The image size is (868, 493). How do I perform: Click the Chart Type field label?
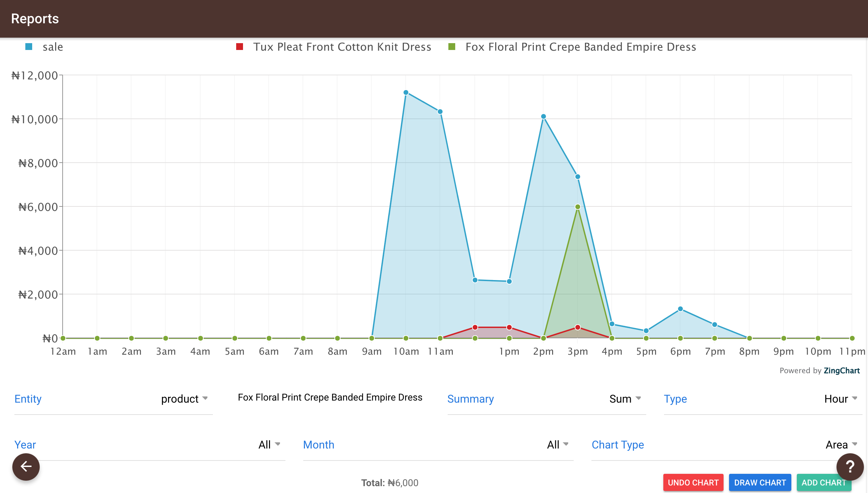tap(618, 445)
